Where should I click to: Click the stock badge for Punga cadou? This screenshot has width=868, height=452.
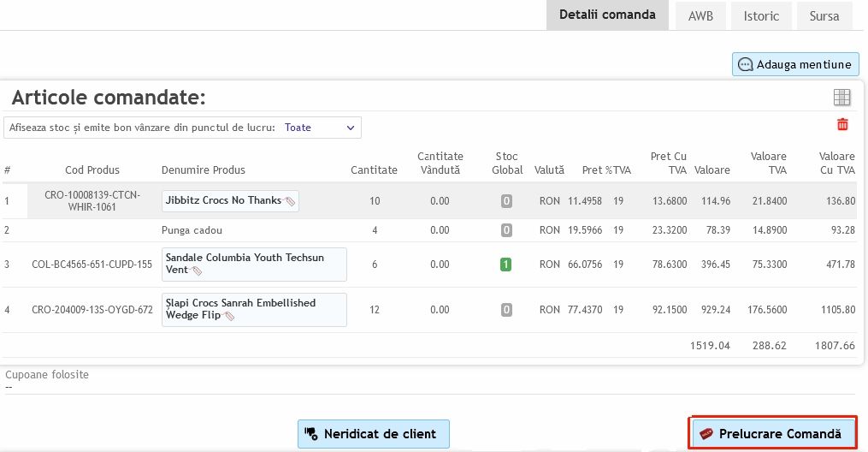click(506, 230)
